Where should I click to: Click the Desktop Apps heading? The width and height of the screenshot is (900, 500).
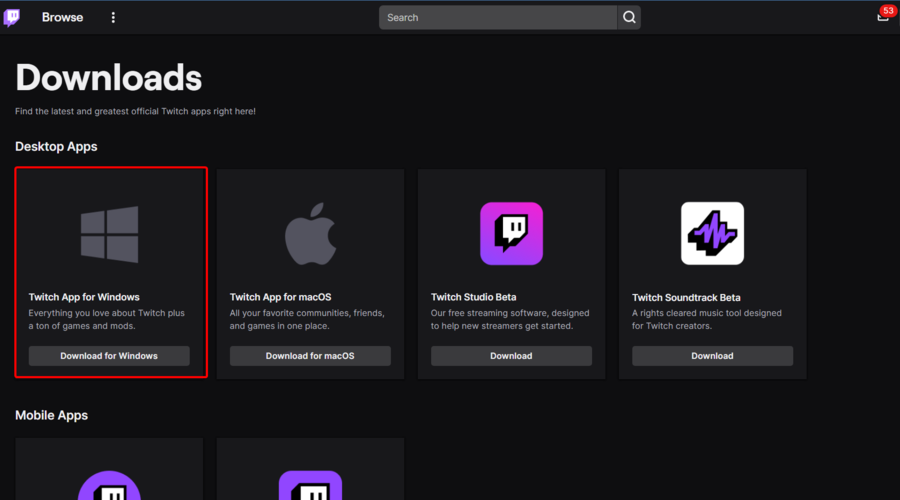click(56, 146)
